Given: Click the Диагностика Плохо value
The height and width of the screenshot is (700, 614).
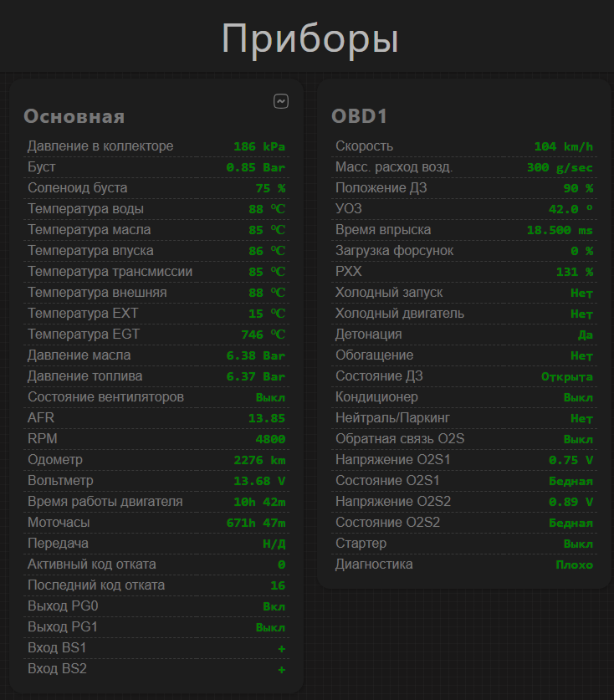Looking at the screenshot, I should tap(574, 565).
